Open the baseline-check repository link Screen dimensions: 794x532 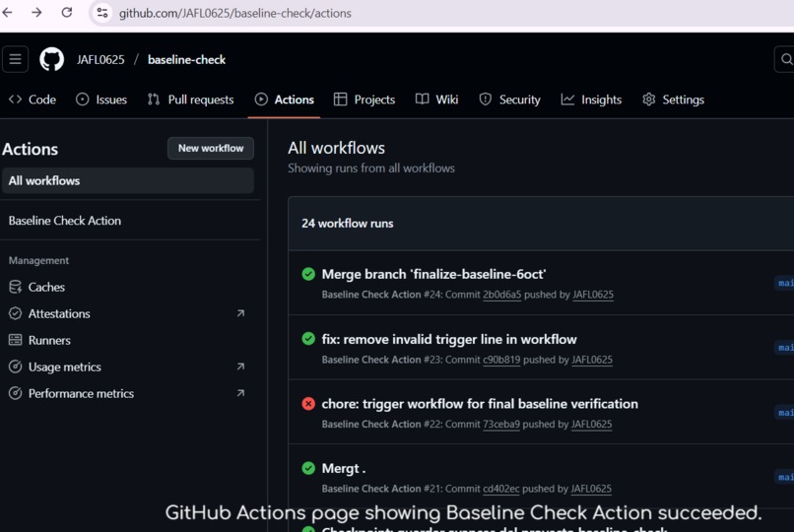tap(186, 60)
